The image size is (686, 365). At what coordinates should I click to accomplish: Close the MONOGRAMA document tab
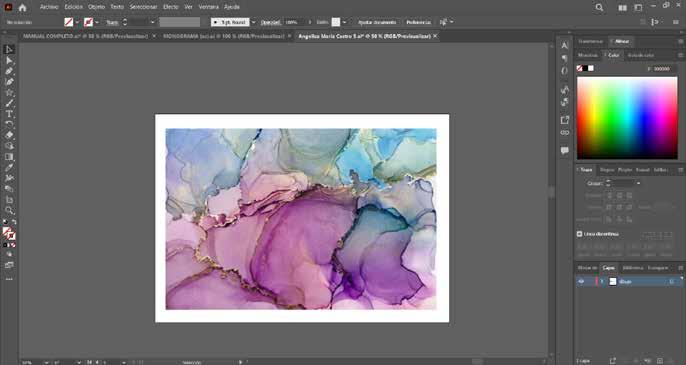coord(289,36)
